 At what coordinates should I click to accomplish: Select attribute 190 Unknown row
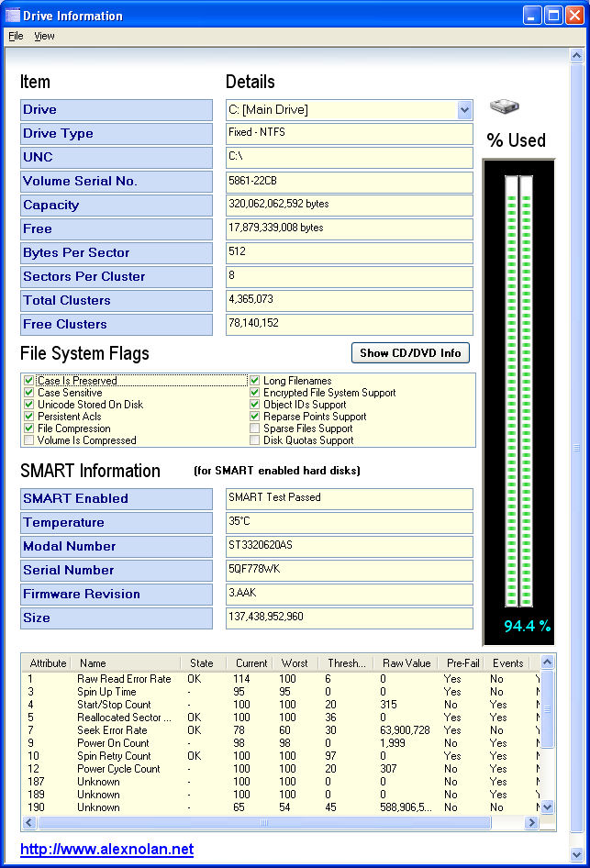(281, 807)
